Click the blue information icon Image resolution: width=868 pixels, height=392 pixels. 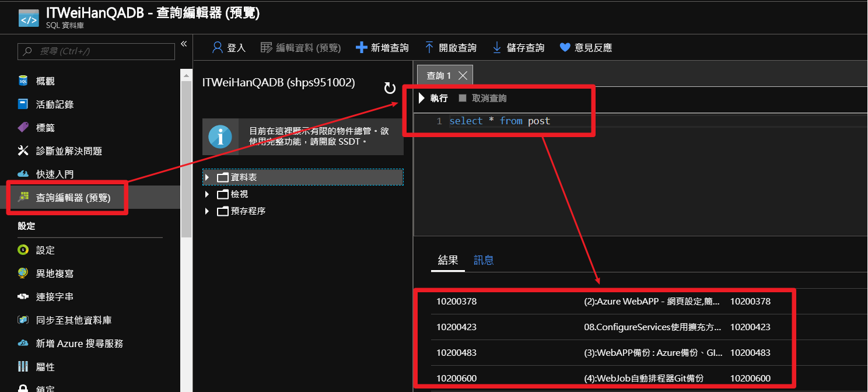point(220,136)
